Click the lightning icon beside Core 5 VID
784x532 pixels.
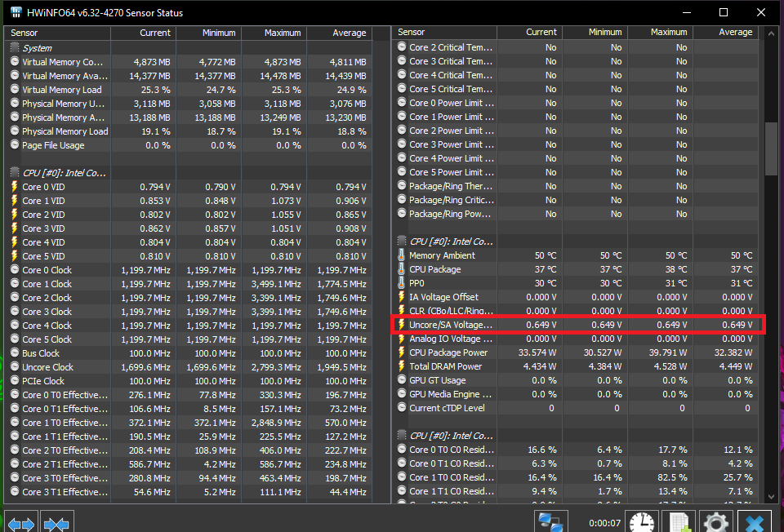(x=15, y=256)
